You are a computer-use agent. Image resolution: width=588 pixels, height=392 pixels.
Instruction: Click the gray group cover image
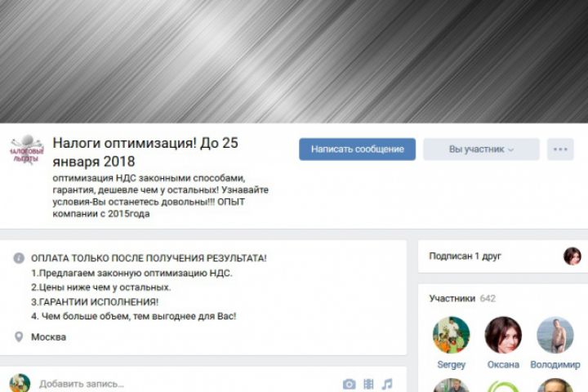point(294,61)
